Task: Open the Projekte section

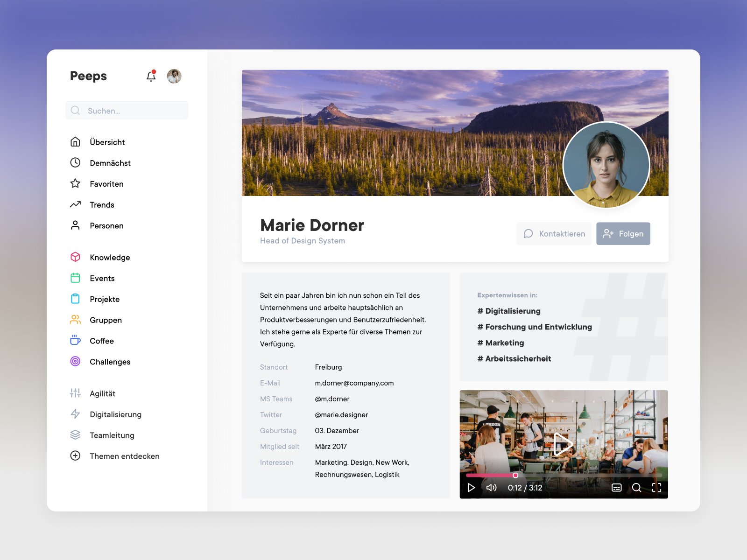Action: pyautogui.click(x=105, y=299)
